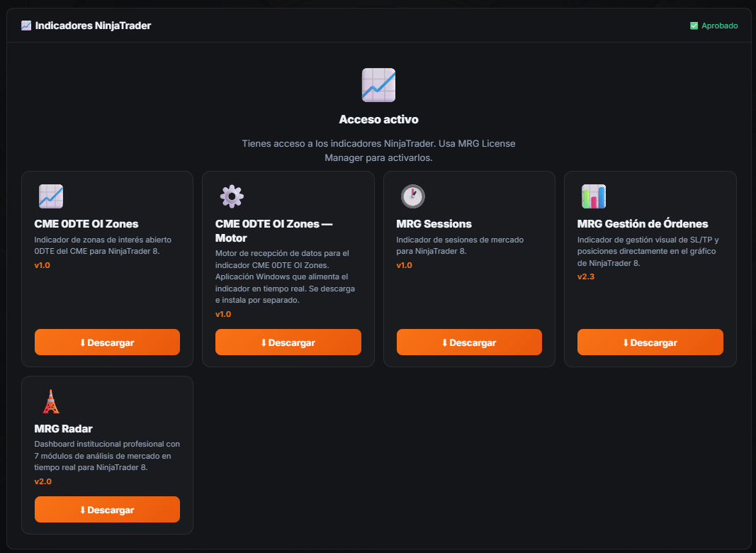Click the v2.0 version label on MRG Radar

[x=43, y=481]
